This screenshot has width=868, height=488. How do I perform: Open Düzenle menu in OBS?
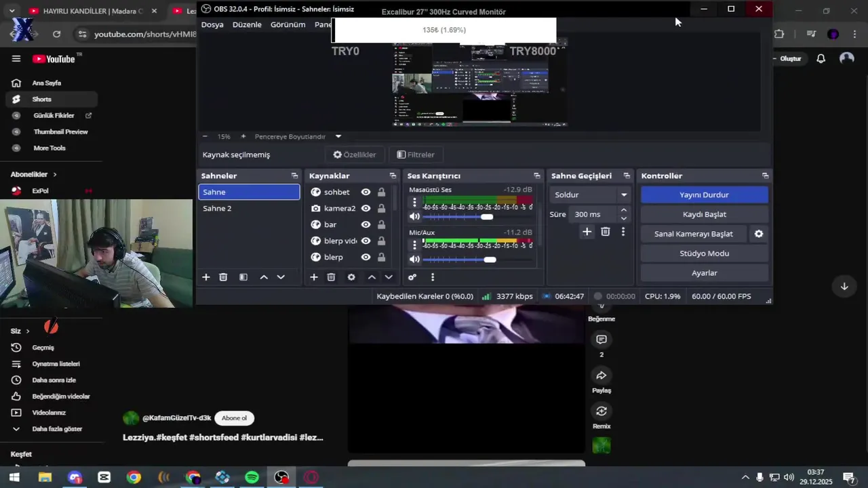[x=247, y=24]
